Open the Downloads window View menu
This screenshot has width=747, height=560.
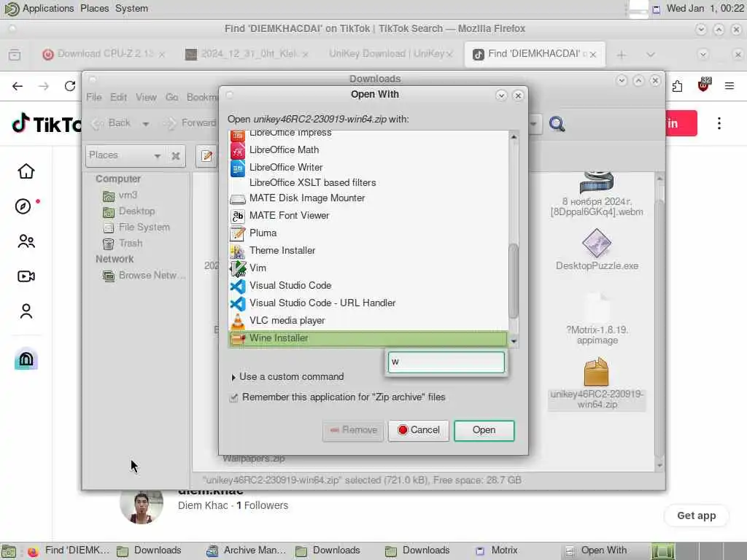point(146,97)
